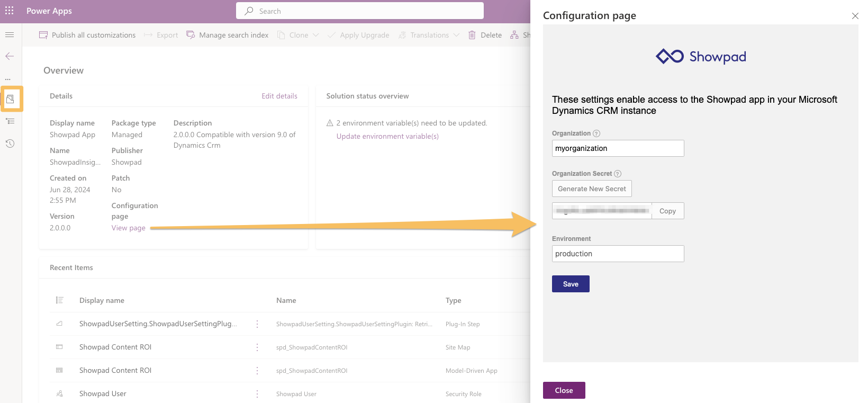The image size is (868, 403).
Task: Copy the organization secret
Action: point(667,211)
